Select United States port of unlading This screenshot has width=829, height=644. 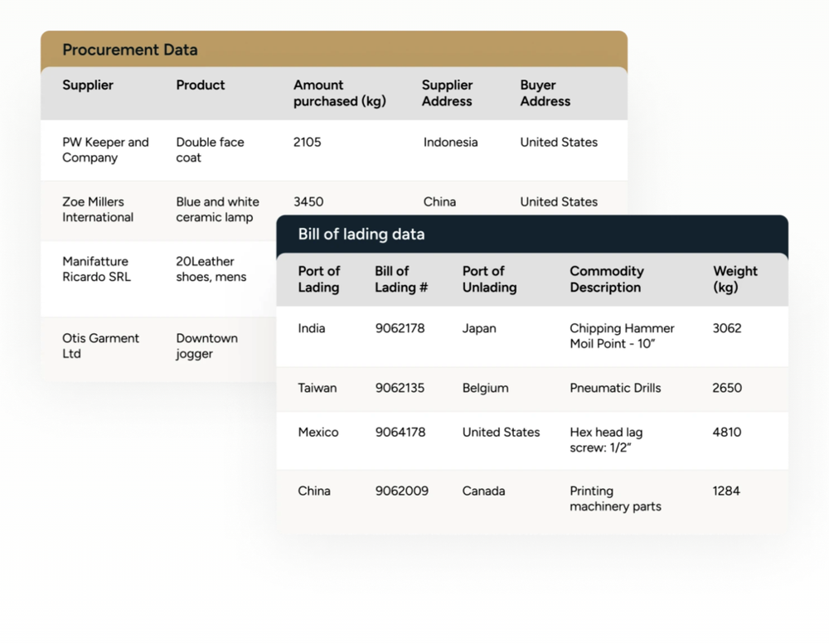(502, 433)
